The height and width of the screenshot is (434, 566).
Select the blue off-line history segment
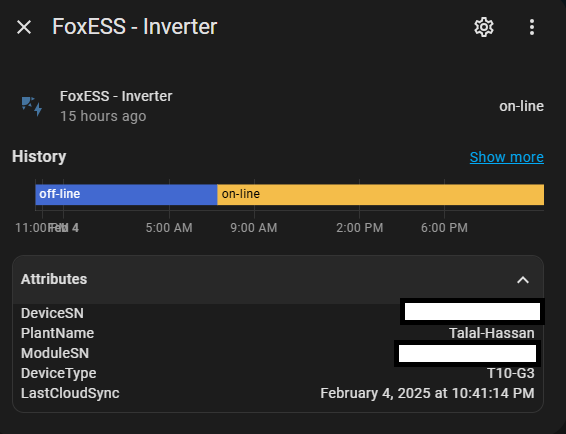[126, 194]
